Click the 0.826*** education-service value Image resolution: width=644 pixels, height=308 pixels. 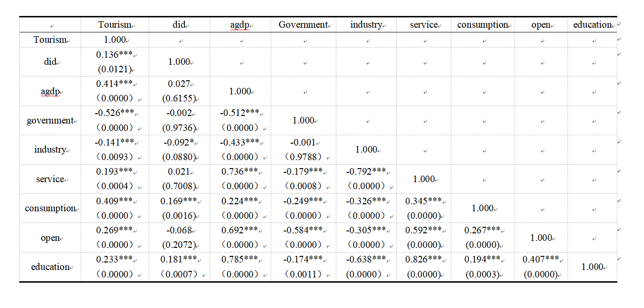click(424, 260)
